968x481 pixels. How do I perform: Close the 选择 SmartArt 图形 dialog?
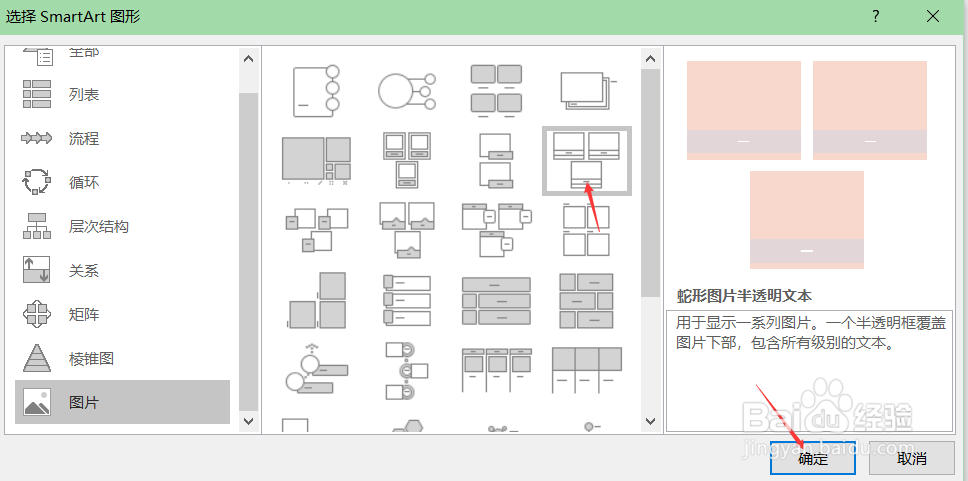[933, 17]
